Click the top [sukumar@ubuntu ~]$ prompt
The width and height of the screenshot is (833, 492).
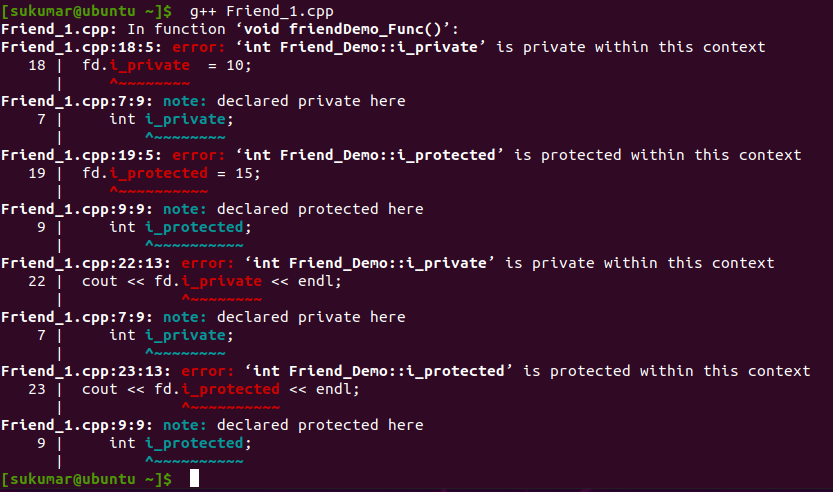point(87,11)
